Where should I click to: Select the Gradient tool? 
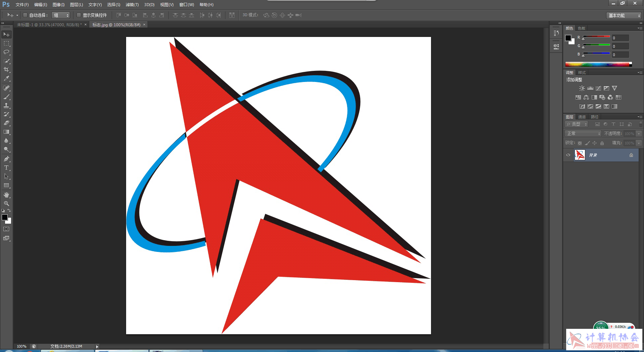point(6,132)
